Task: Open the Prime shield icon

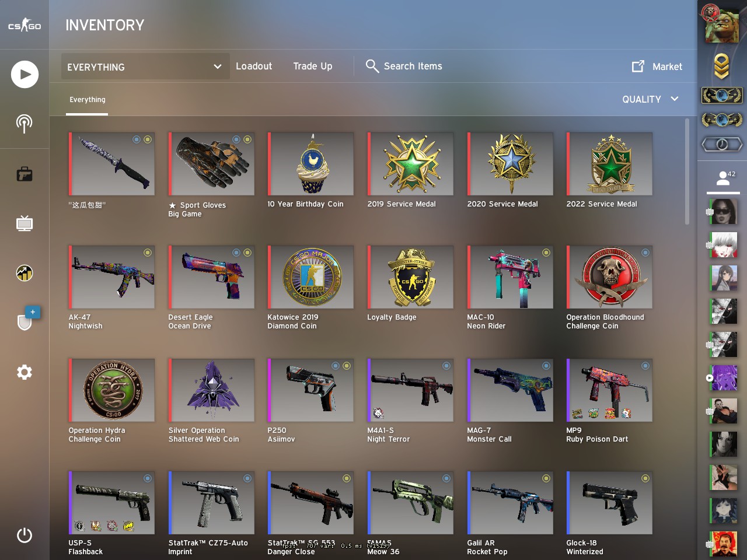Action: 25,321
